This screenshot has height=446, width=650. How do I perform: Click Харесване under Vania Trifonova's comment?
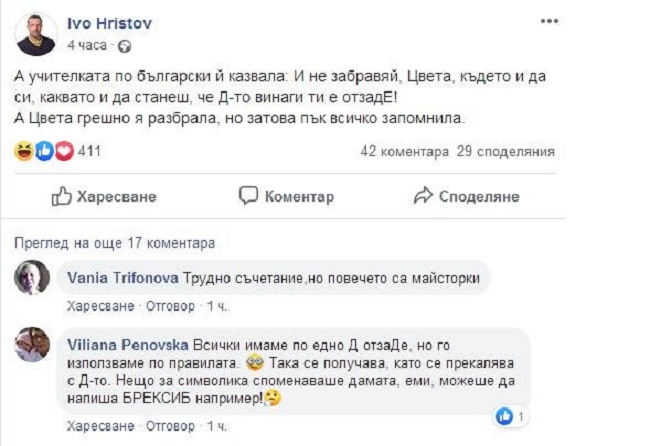click(101, 306)
